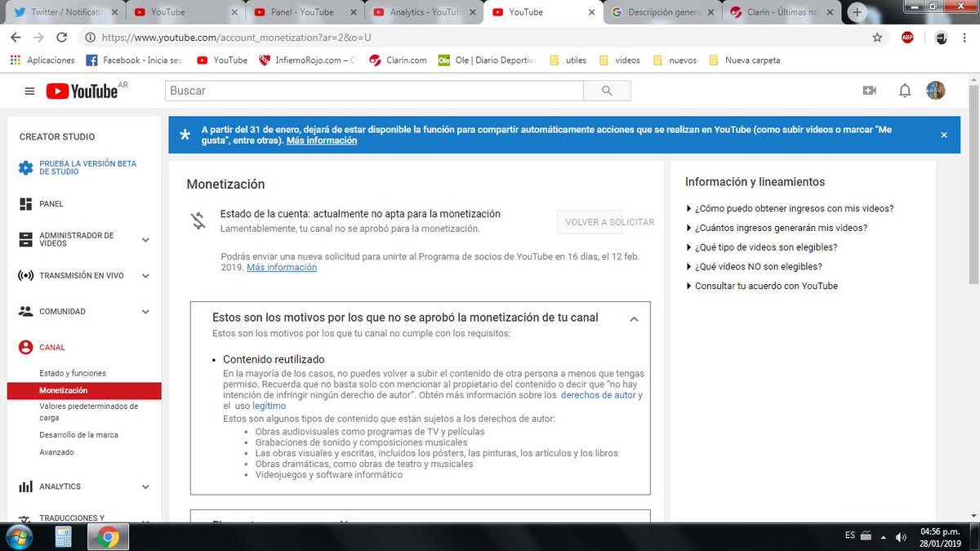This screenshot has width=980, height=551.
Task: Open the uso legítimo link
Action: click(261, 406)
